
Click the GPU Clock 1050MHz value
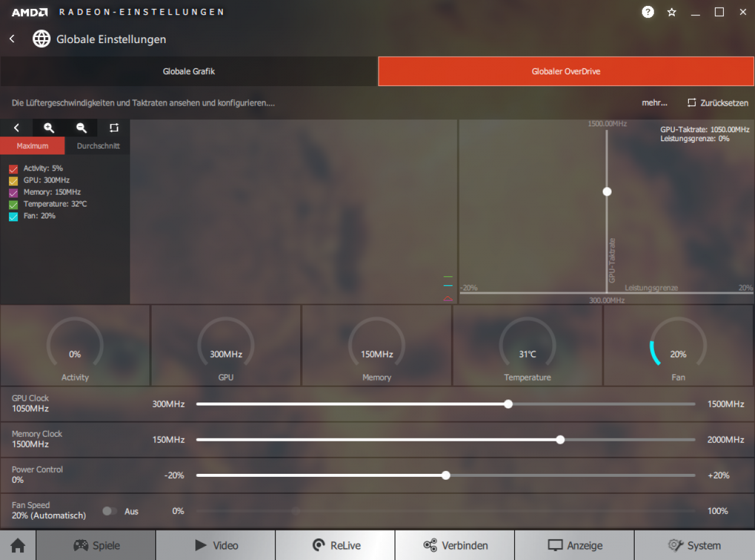30,409
